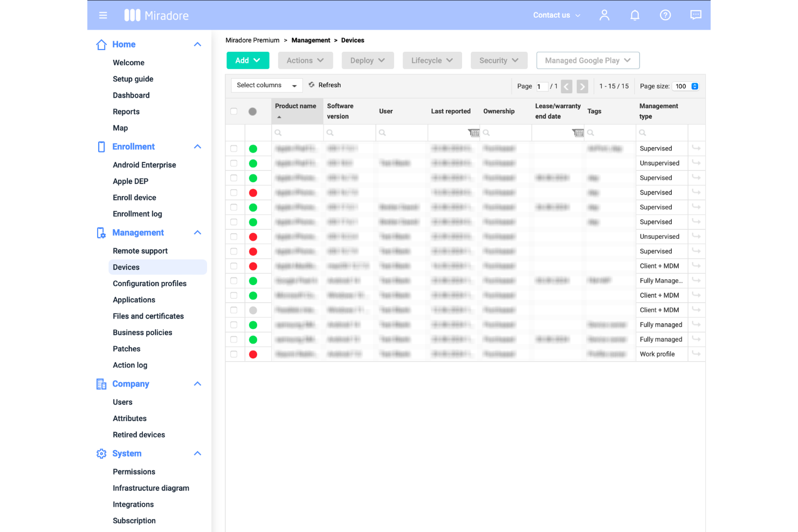Click the Miradore logo
This screenshot has width=798, height=532.
(x=156, y=15)
